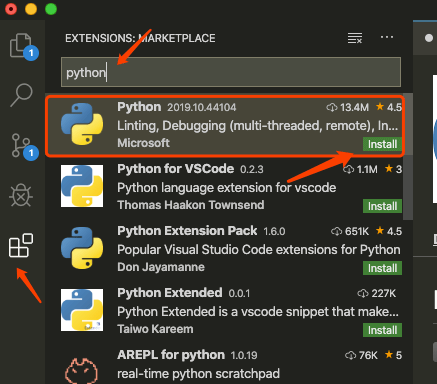Open the Python Extension Pack title
Screen dimensions: 437x384
coord(187,231)
